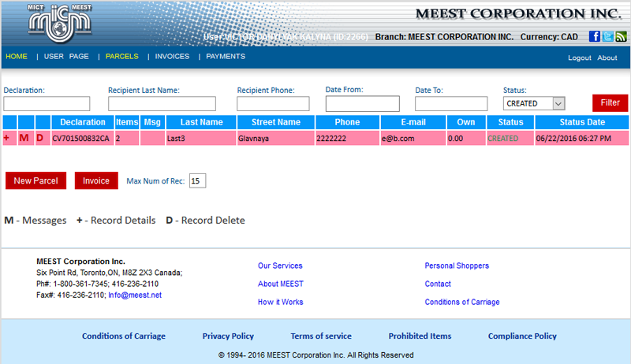The image size is (631, 364).
Task: Select declaration cell CV701500832CA
Action: pos(83,138)
